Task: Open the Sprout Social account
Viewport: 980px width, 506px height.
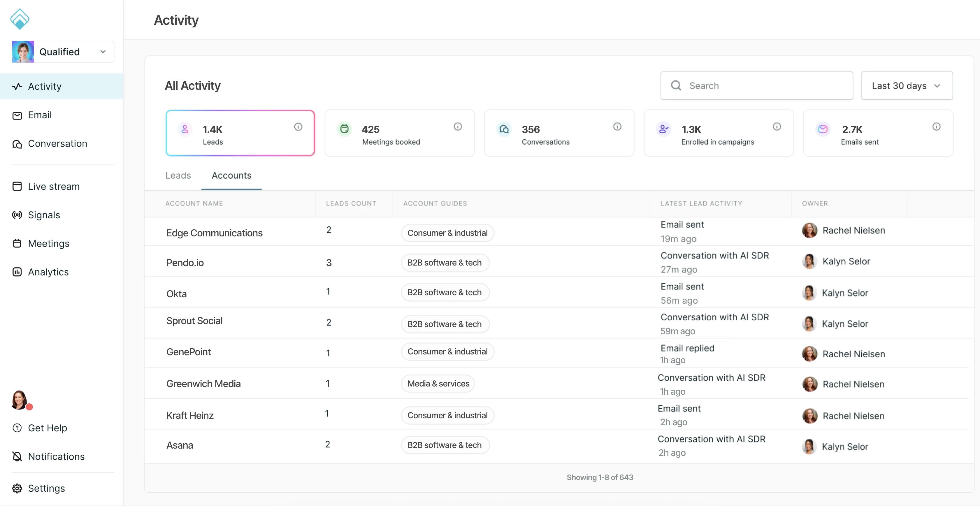Action: 194,321
